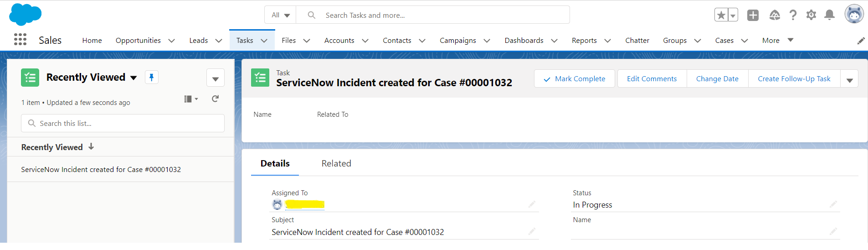Switch to the Related tab
This screenshot has width=868, height=250.
point(336,163)
